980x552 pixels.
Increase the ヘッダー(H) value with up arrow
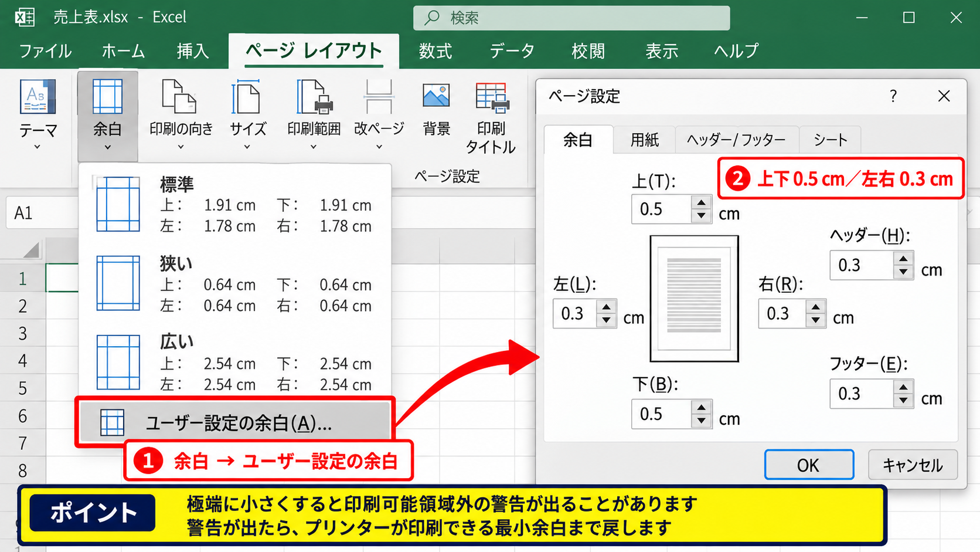point(903,259)
